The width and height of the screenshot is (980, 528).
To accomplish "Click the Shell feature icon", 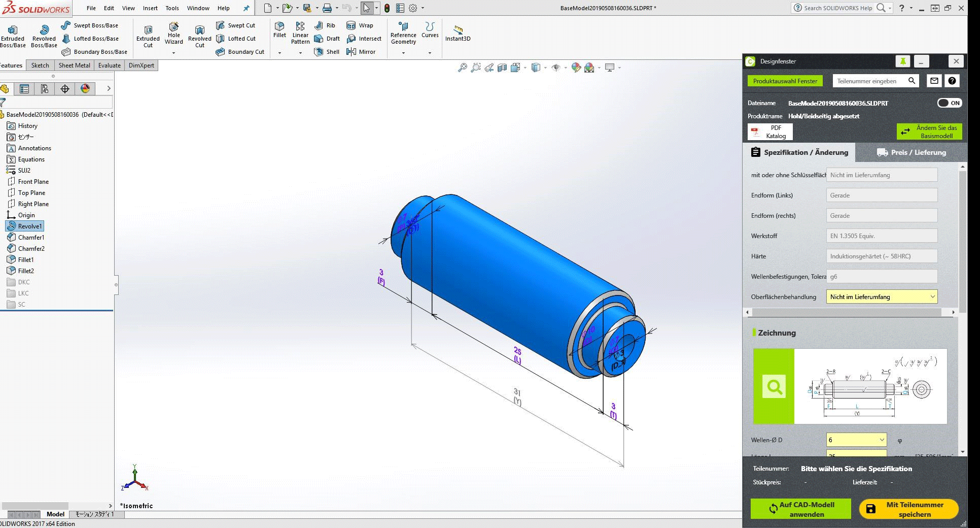I will [x=319, y=52].
